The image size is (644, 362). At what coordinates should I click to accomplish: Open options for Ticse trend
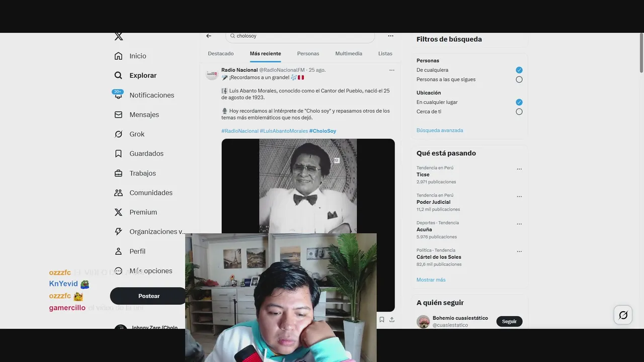click(519, 169)
